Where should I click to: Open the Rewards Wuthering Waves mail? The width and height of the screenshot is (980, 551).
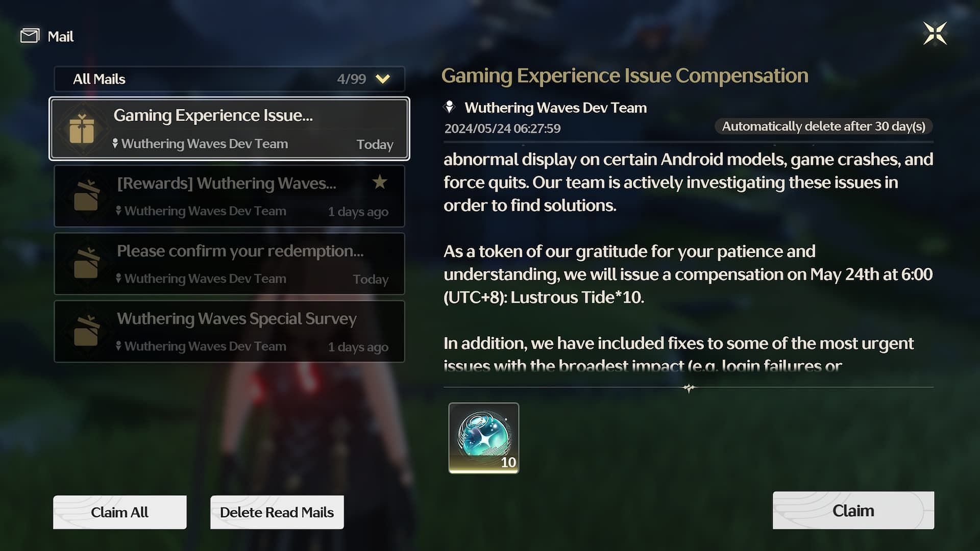[x=229, y=196]
